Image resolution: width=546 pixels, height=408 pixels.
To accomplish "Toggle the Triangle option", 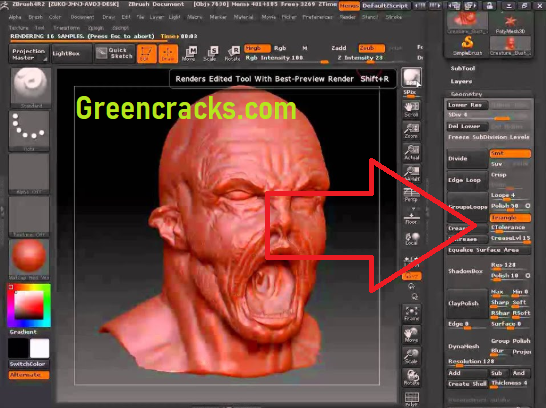I will 510,218.
